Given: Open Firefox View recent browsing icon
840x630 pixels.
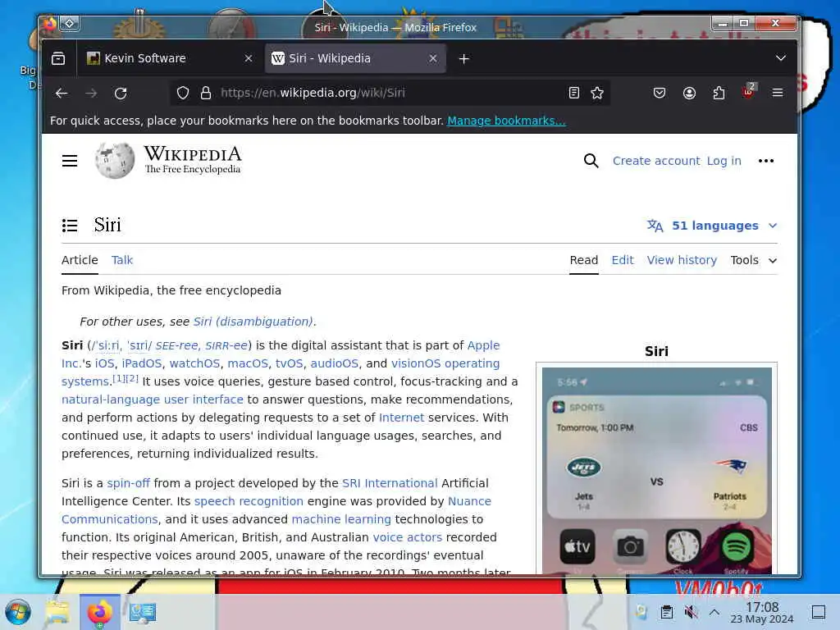Looking at the screenshot, I should [x=58, y=58].
